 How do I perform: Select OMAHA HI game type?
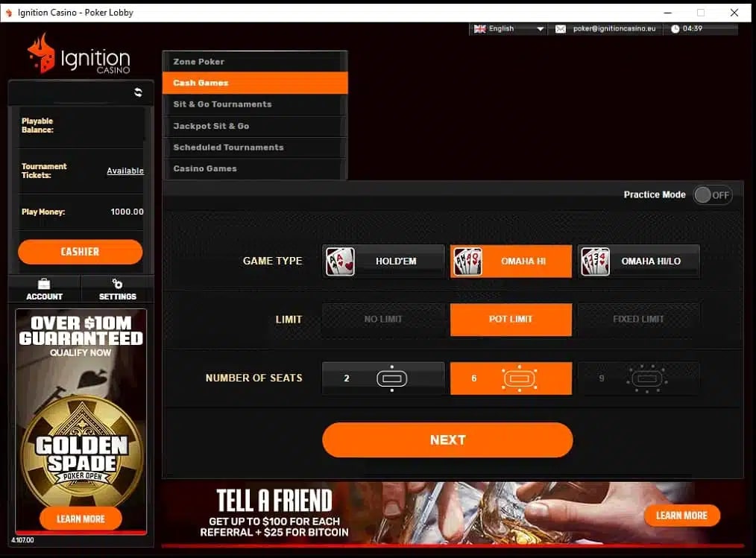point(511,261)
